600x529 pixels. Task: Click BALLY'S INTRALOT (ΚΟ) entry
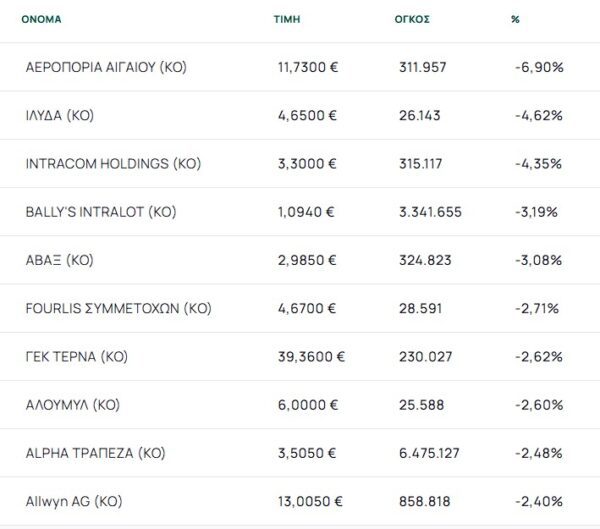[100, 212]
